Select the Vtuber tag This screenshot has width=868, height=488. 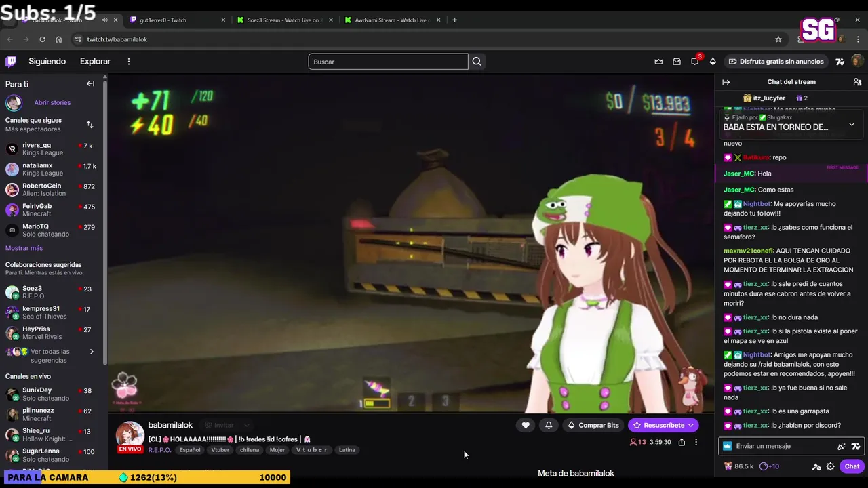point(220,450)
